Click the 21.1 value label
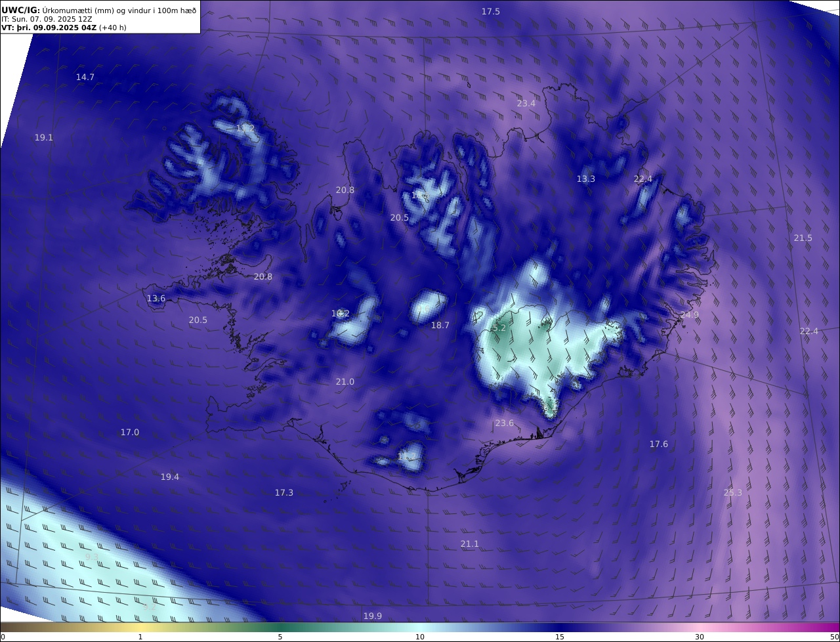 469,544
